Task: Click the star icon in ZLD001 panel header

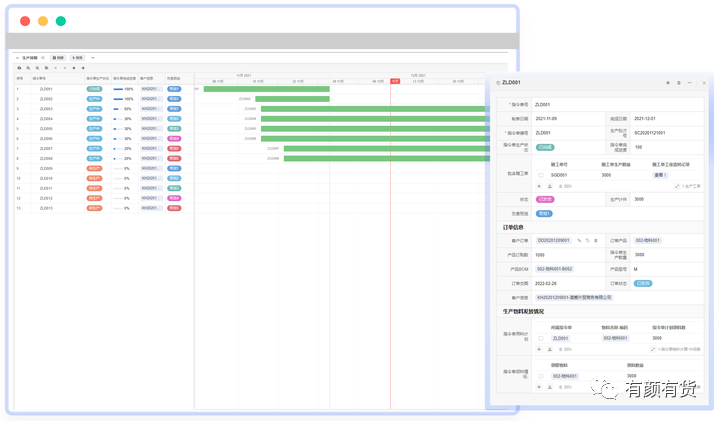Action: (668, 83)
